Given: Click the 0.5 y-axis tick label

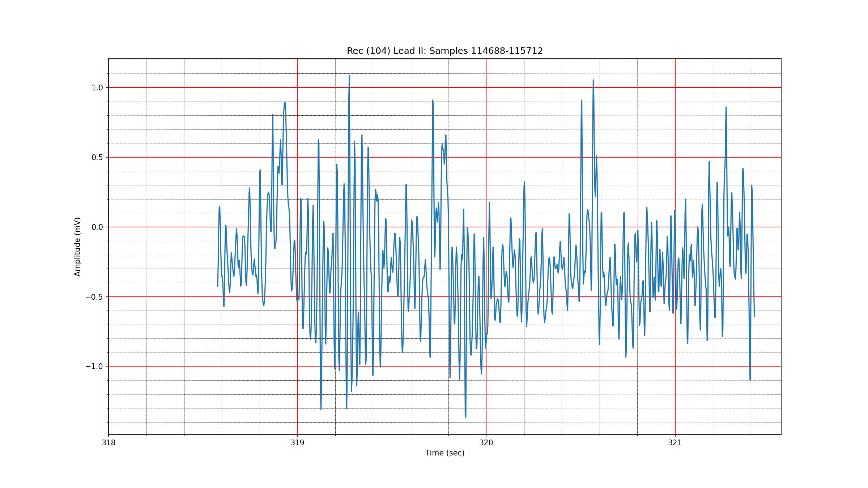Looking at the screenshot, I should 97,158.
